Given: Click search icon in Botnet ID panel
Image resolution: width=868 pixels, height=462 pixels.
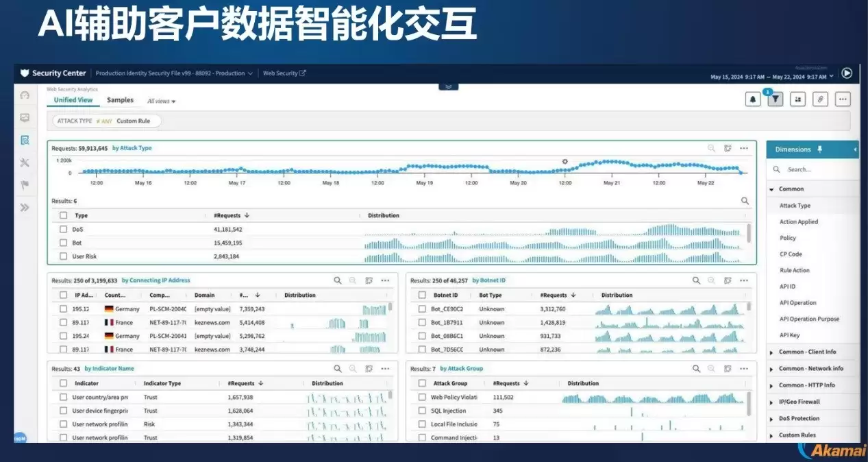Looking at the screenshot, I should point(696,280).
